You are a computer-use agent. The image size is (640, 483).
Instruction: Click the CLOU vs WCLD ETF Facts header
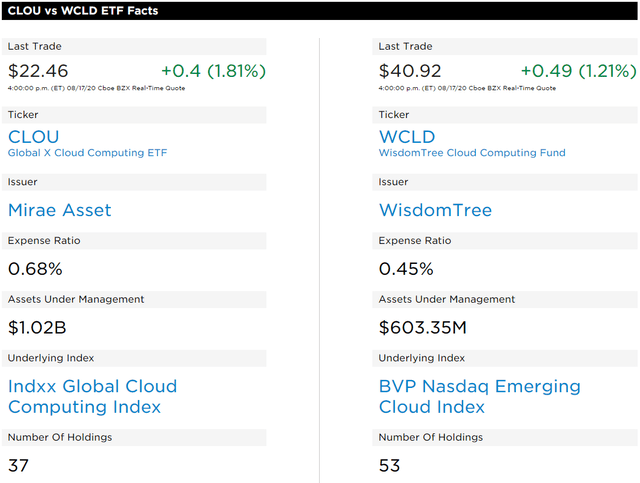coord(83,11)
